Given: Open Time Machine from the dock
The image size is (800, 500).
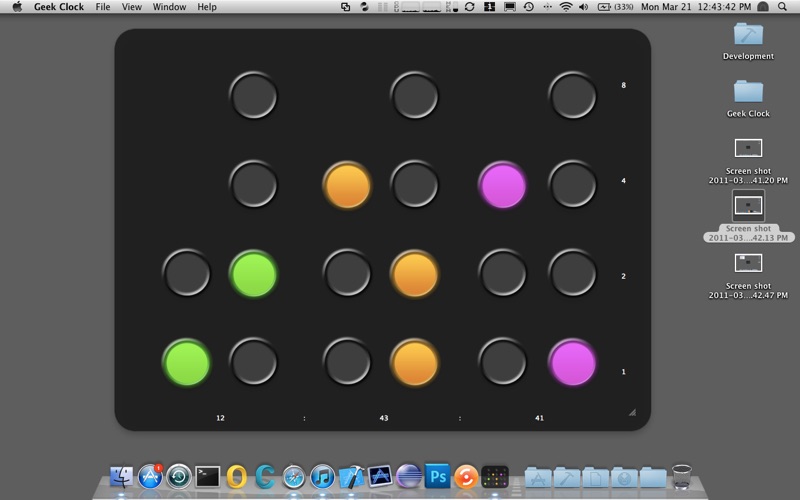Looking at the screenshot, I should pyautogui.click(x=179, y=476).
